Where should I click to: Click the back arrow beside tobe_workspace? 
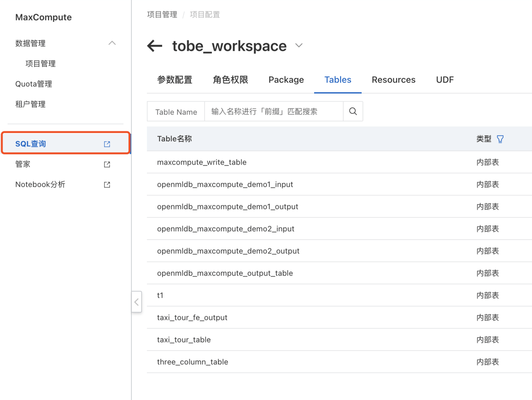click(154, 46)
